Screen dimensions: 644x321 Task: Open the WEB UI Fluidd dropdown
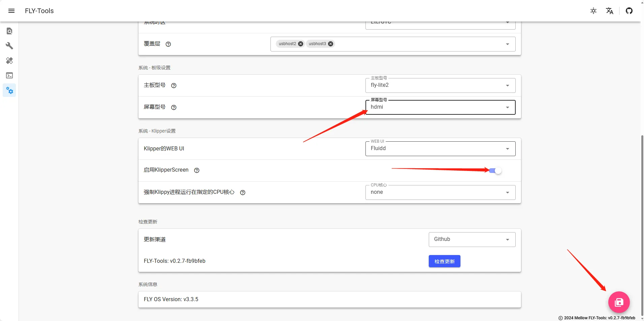click(440, 149)
